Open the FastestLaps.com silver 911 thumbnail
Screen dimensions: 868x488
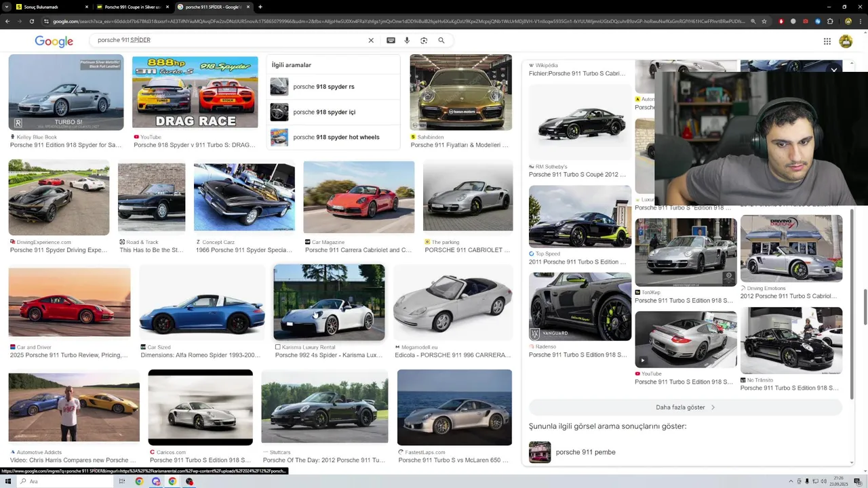pos(454,407)
